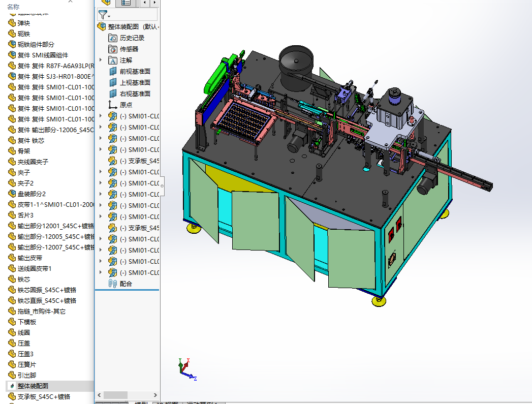Click the right arrow next to manager tabs
Viewport: 532px width, 404px height.
154,3
